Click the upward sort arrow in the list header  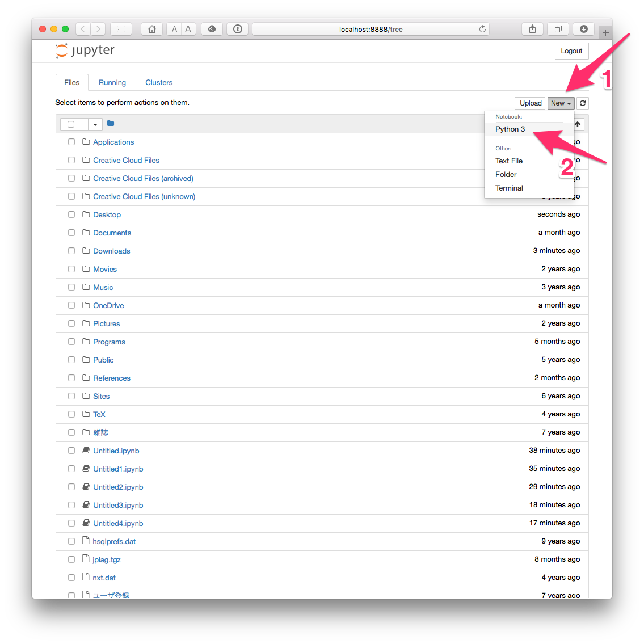(x=577, y=124)
